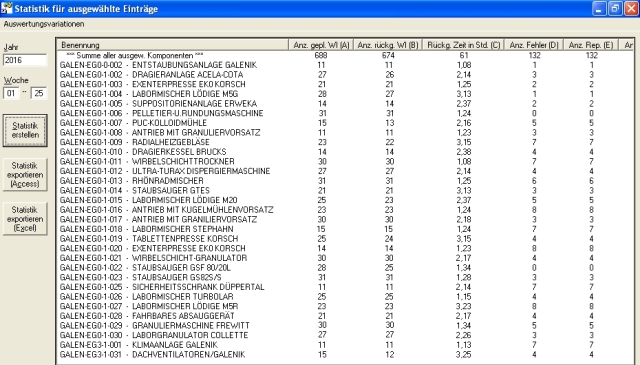Select row LABORGRANULATOR COLLETTE

pos(344,335)
